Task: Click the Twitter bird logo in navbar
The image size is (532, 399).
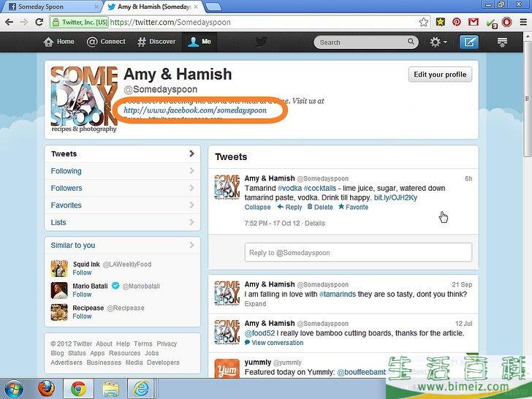Action: click(x=262, y=42)
